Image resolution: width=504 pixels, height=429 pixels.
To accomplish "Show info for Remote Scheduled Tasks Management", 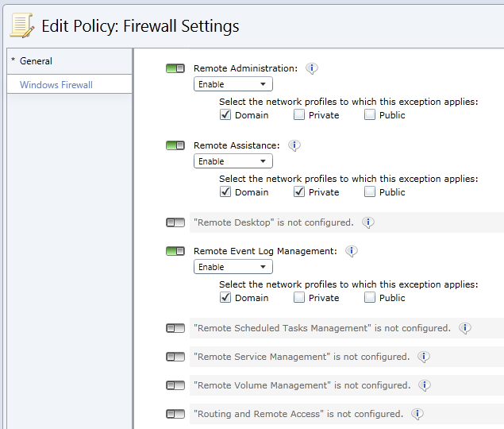I will [465, 328].
